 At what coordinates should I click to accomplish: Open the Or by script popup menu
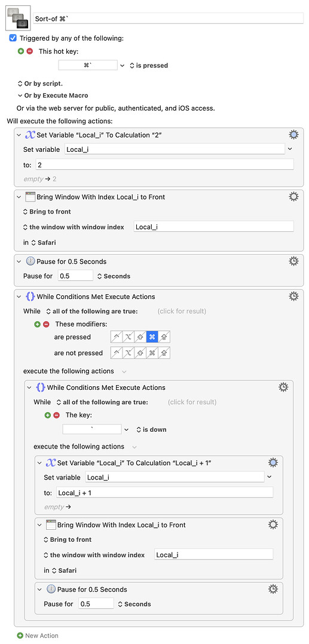[x=40, y=83]
